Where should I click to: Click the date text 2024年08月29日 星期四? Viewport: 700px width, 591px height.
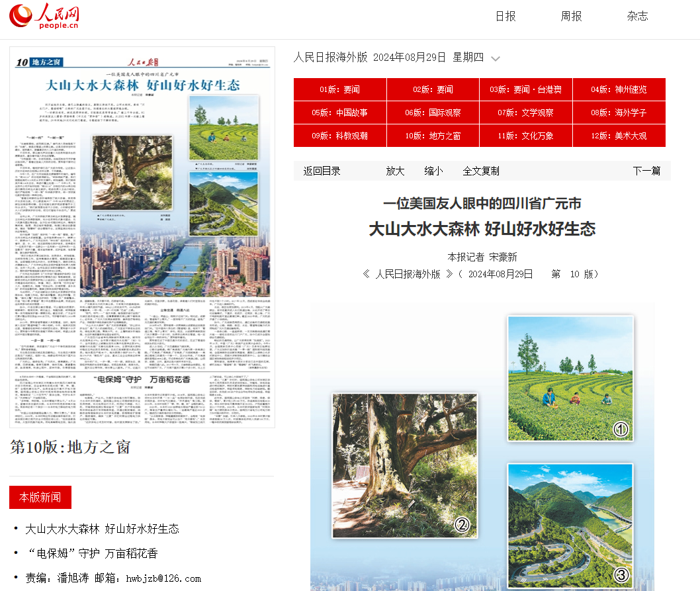click(428, 57)
